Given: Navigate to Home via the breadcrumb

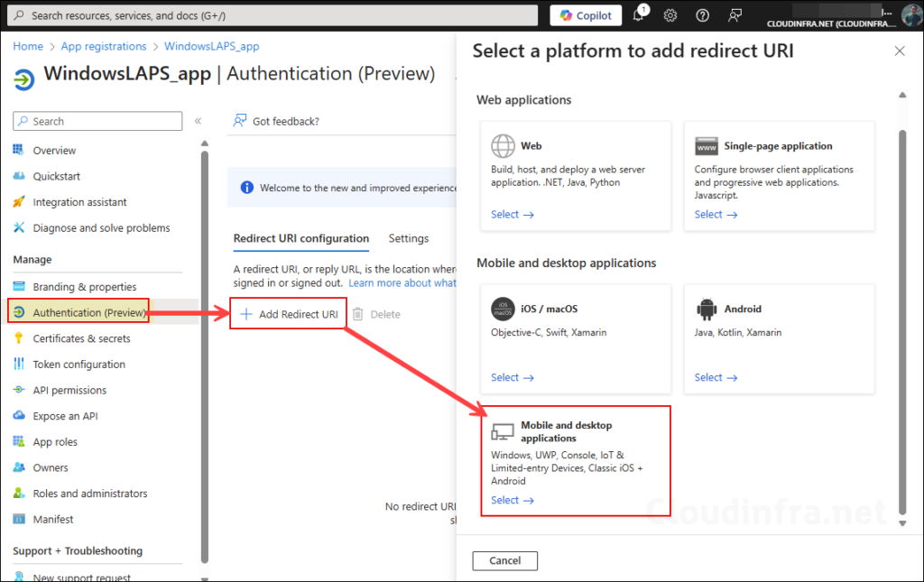Looking at the screenshot, I should pos(28,45).
